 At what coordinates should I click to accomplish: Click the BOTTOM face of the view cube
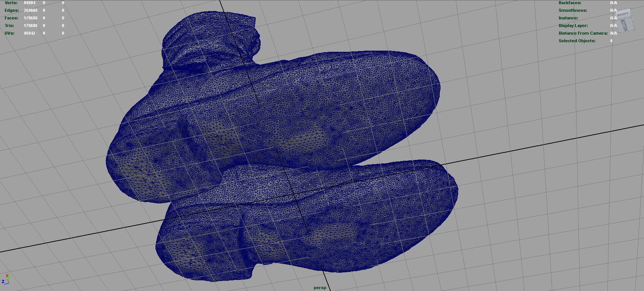(624, 25)
